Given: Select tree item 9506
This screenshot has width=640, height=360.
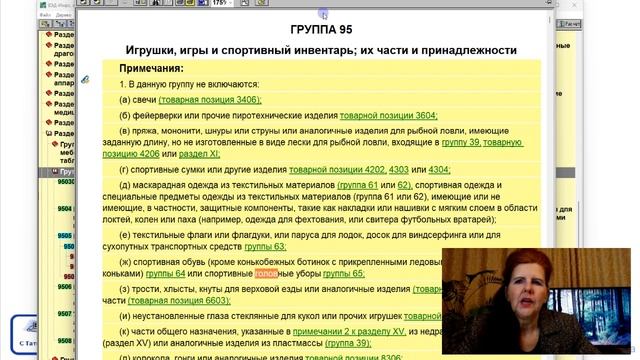Looking at the screenshot, I should (64, 287).
